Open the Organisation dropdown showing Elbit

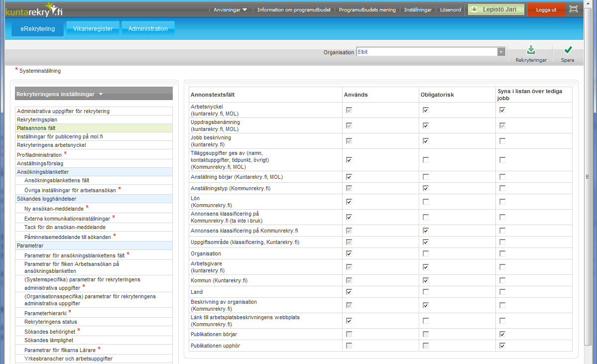pos(431,52)
